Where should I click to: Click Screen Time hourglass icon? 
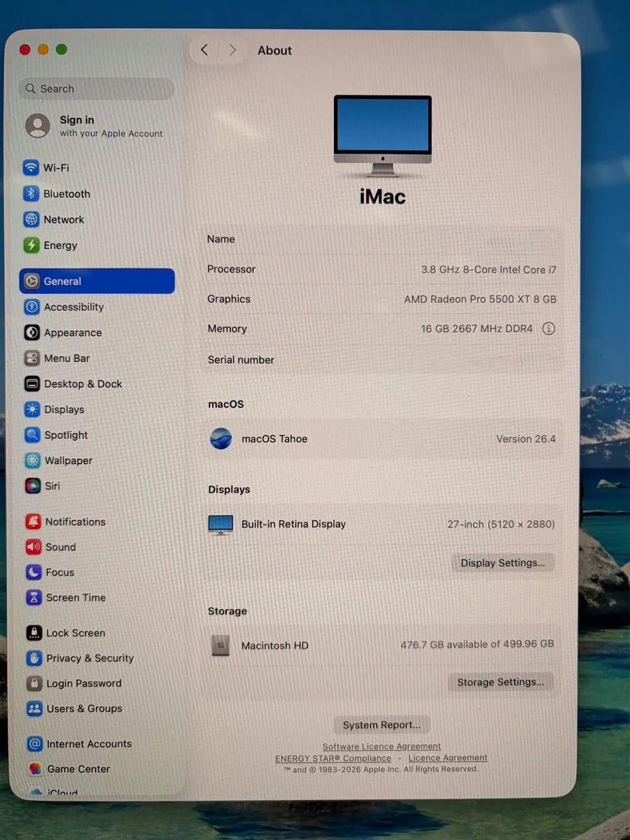click(x=34, y=598)
